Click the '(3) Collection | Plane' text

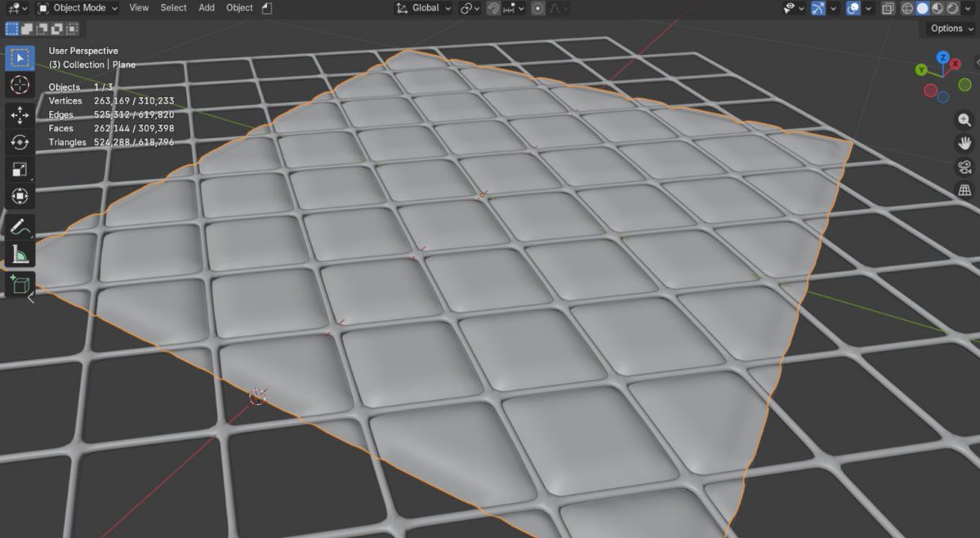click(x=92, y=64)
